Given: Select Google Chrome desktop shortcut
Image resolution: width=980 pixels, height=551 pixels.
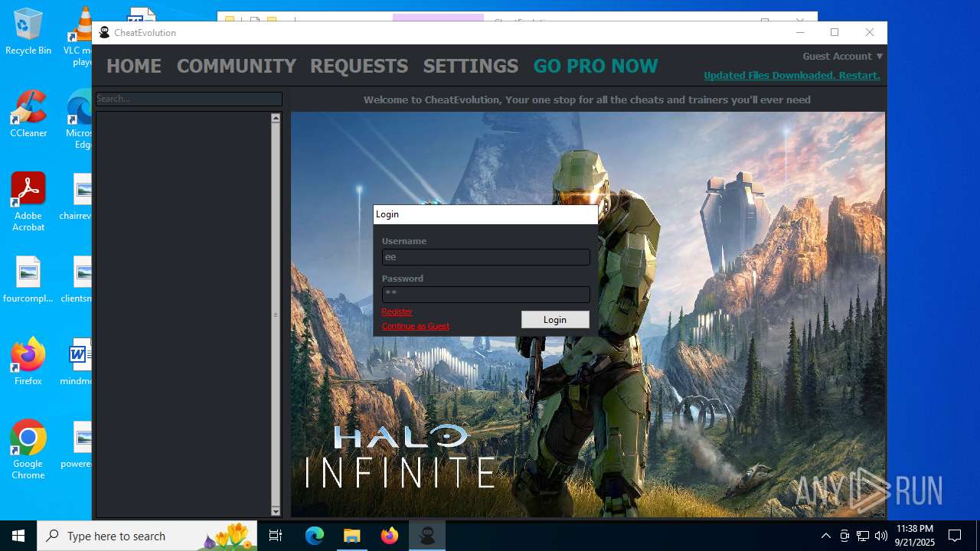Looking at the screenshot, I should coord(28,450).
